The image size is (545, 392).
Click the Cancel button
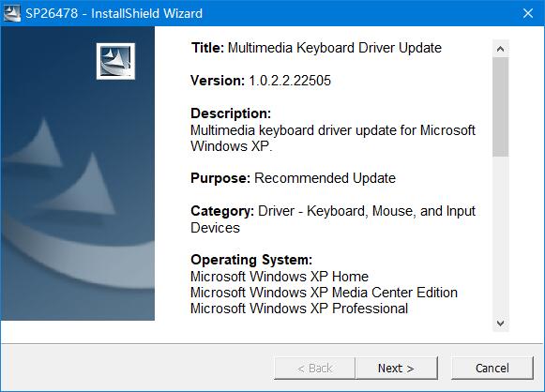492,368
